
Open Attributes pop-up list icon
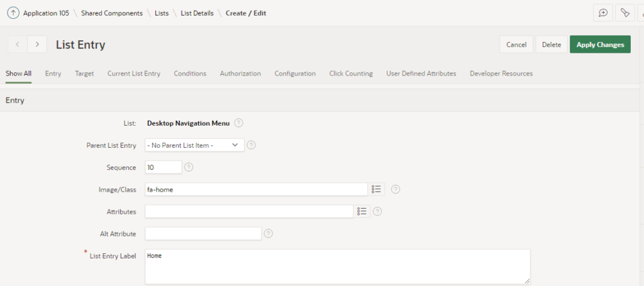coord(362,211)
